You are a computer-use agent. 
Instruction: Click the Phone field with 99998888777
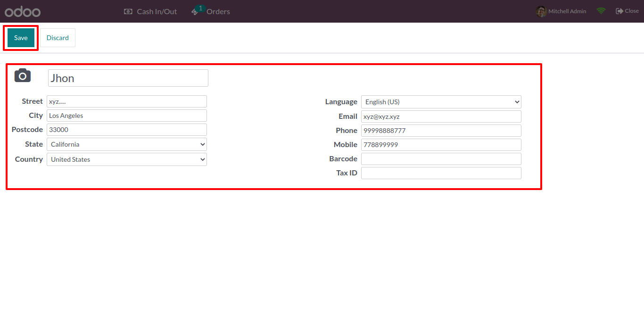click(441, 131)
